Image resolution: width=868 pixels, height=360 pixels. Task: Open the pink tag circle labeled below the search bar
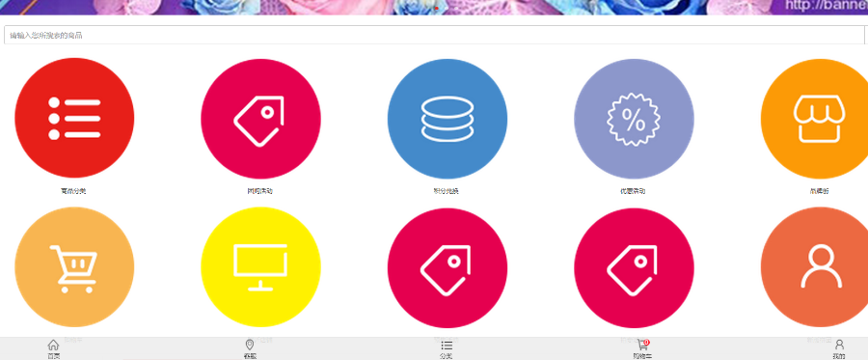(x=260, y=119)
